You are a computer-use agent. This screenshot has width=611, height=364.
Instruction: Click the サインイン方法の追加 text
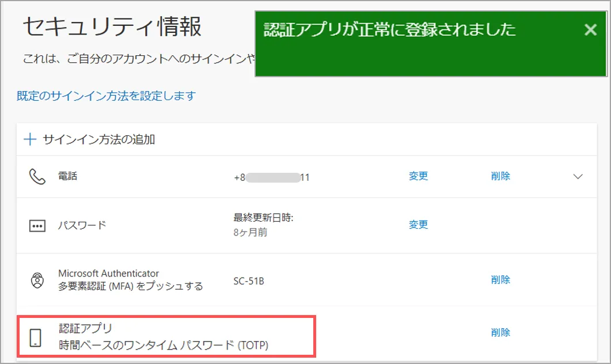98,139
